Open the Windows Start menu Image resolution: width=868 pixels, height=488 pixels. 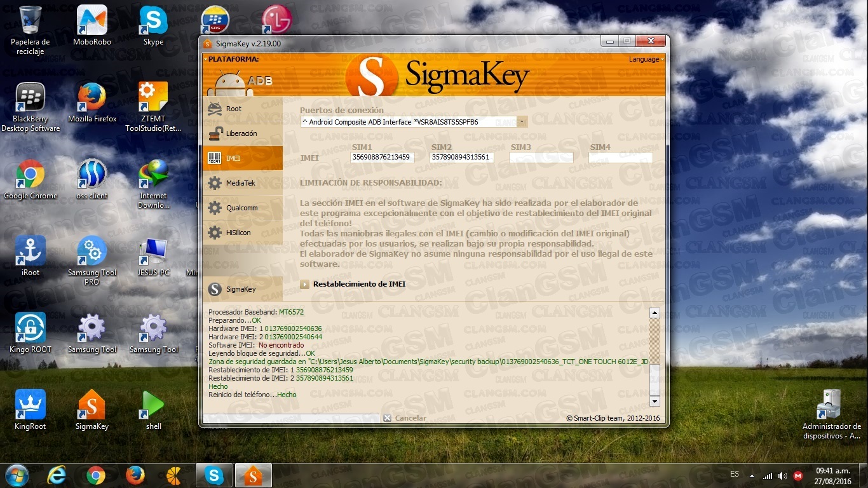point(17,475)
